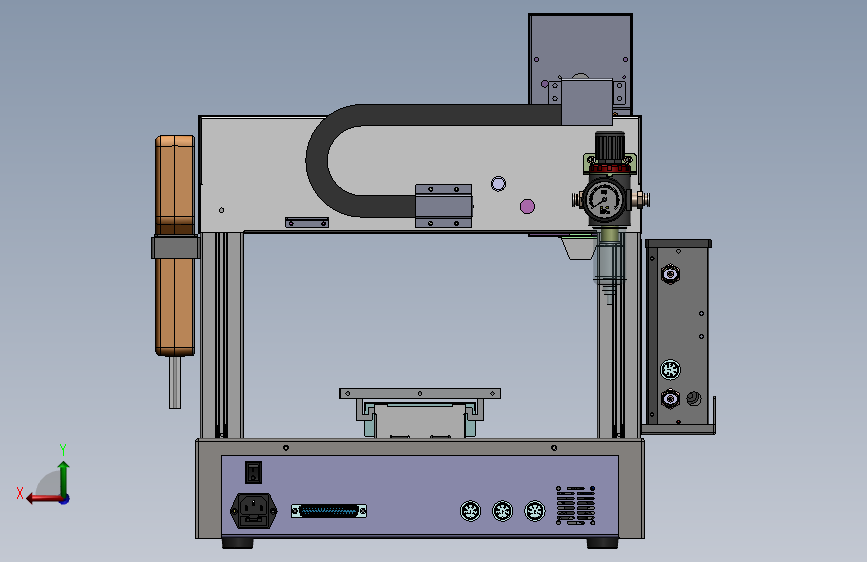
Task: Select the pale blue circle on gantry beam
Action: pyautogui.click(x=498, y=184)
